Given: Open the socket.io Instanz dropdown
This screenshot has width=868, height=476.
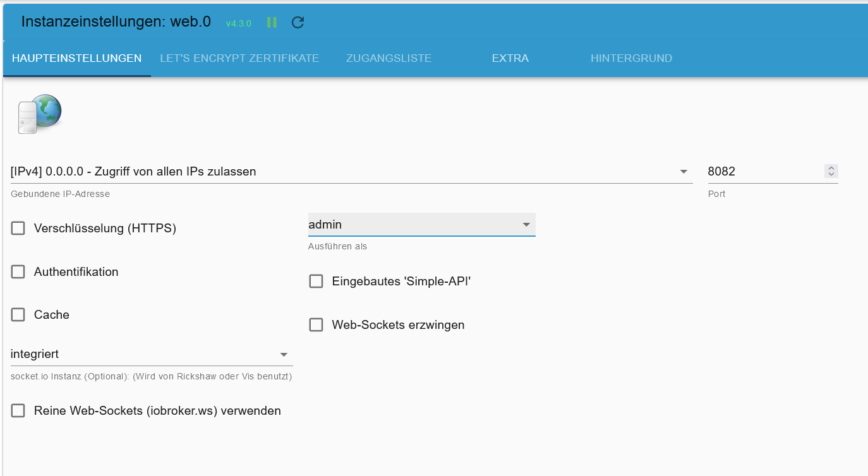Looking at the screenshot, I should click(x=152, y=355).
